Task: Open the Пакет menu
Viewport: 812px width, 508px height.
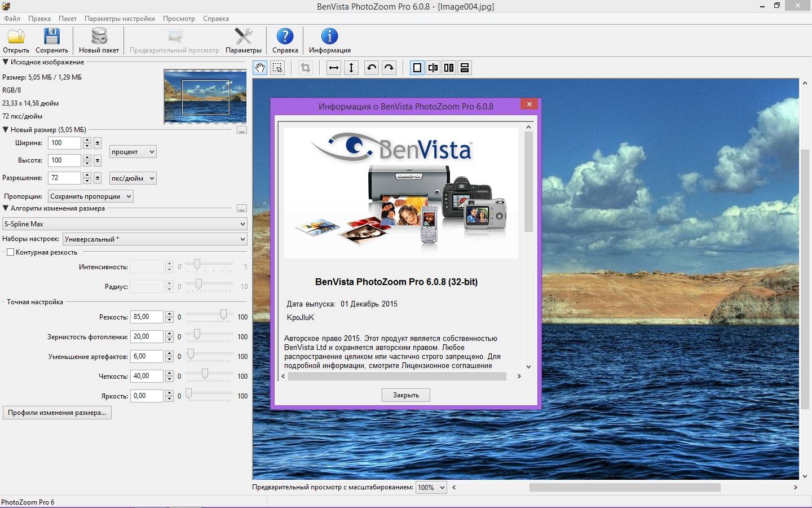Action: 68,19
